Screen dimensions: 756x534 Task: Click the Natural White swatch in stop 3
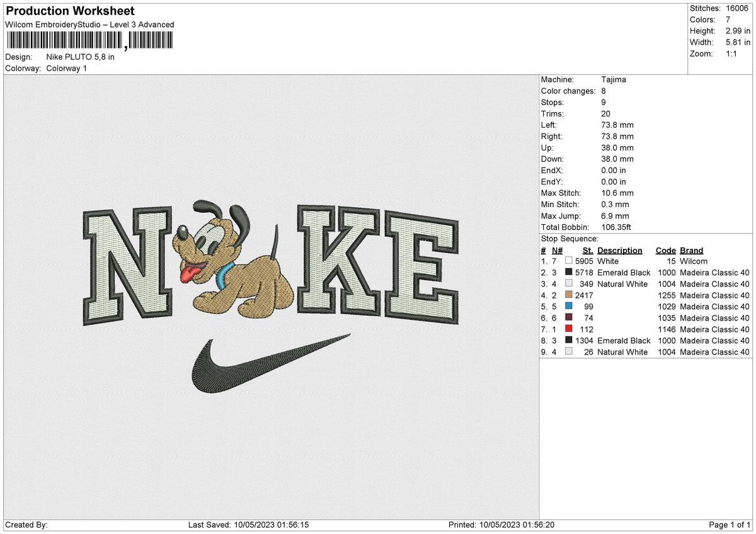click(569, 284)
